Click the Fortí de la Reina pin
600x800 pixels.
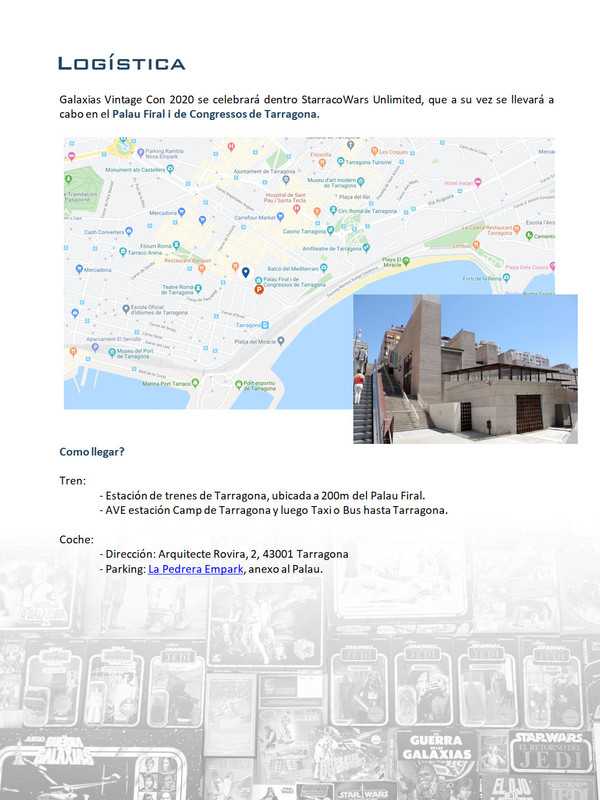506,278
